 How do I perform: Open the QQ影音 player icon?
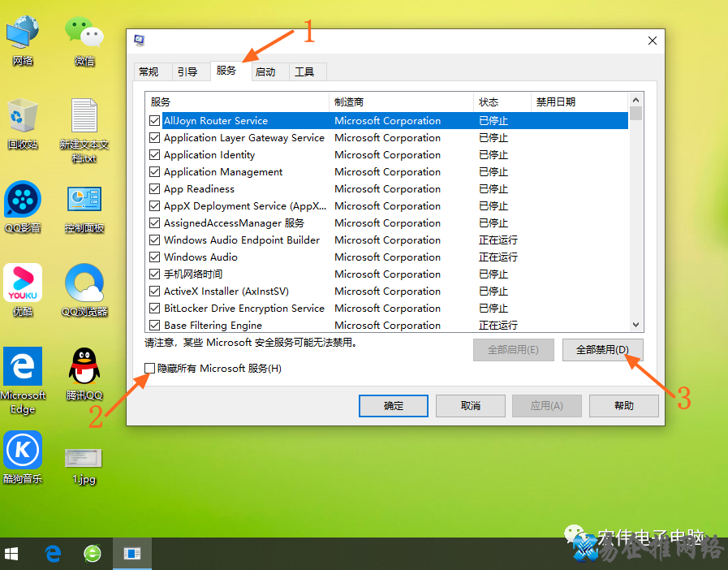[23, 199]
